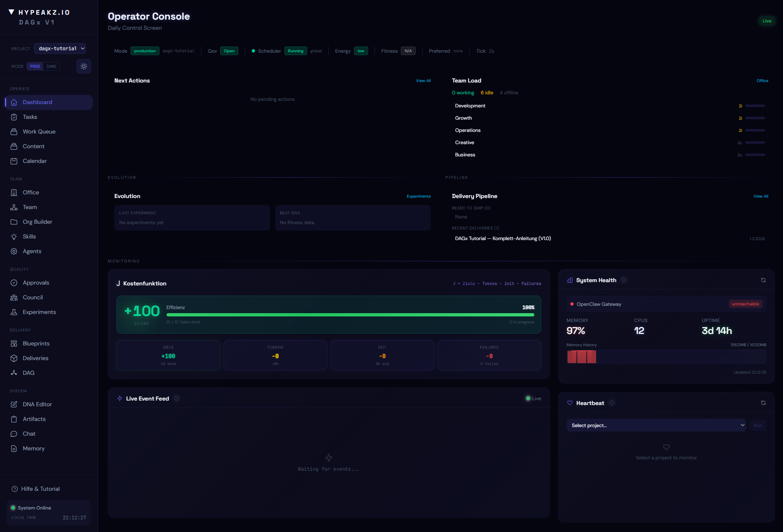Open the System Health info tooltip icon
Screen dimensions: 783x532
pos(624,280)
